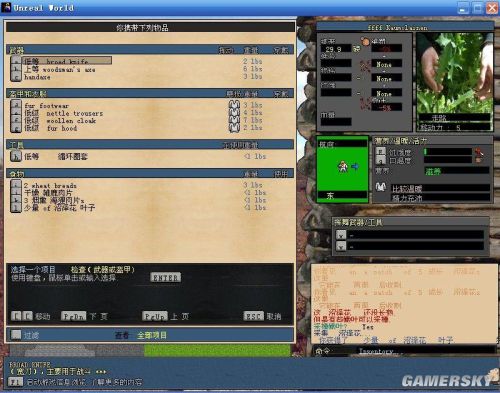500x393 pixels.
Task: Click armor icon in fur footwear row
Action: (x=234, y=105)
